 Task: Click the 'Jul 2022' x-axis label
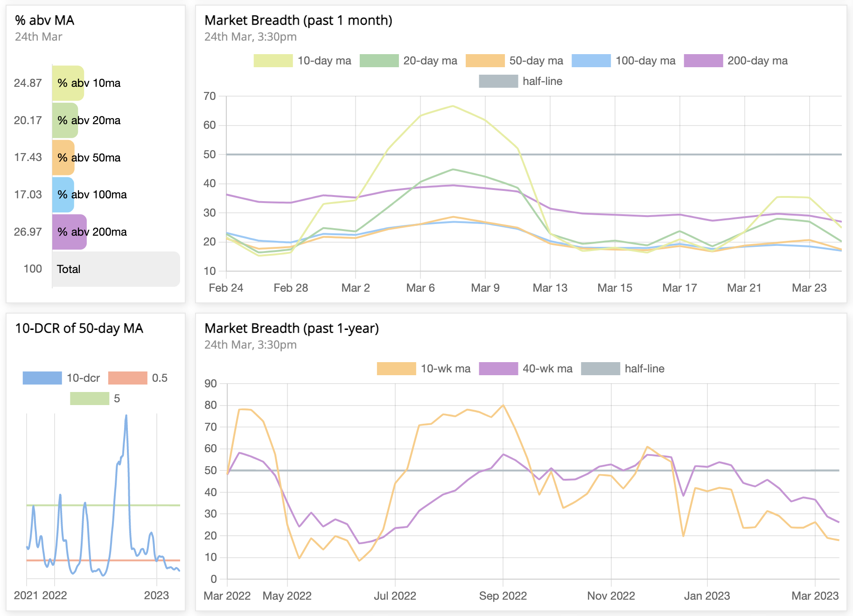(x=395, y=596)
